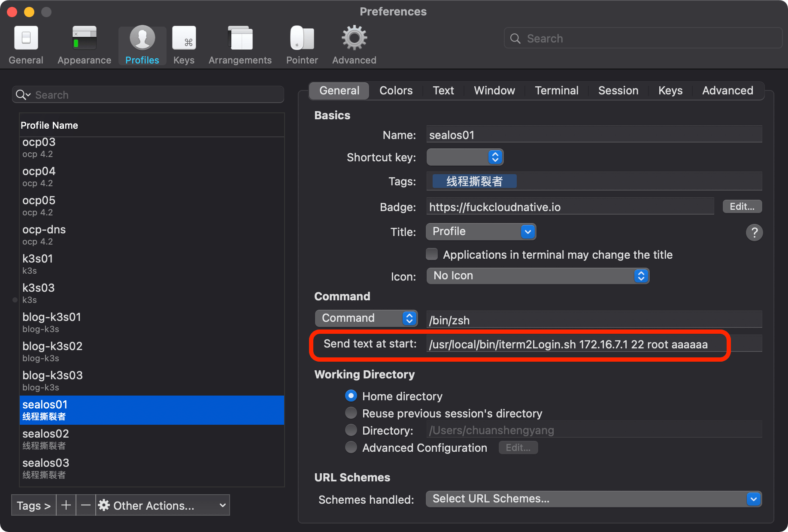The height and width of the screenshot is (532, 788).
Task: Switch to the Session tab
Action: (x=618, y=91)
